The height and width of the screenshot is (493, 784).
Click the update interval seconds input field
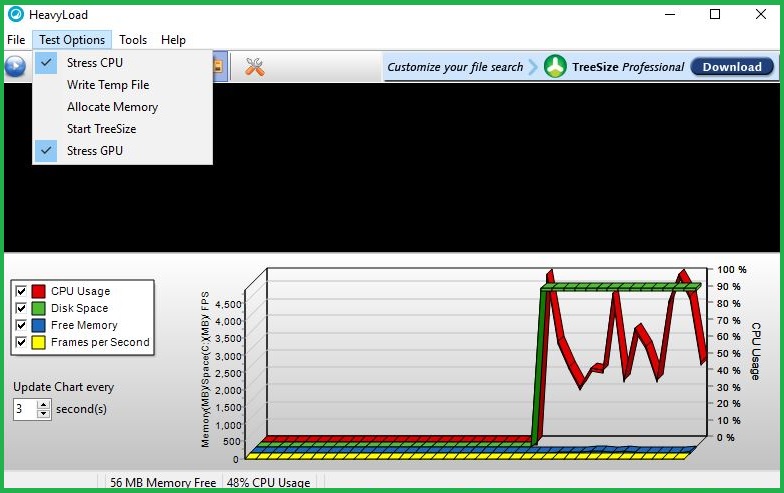pyautogui.click(x=25, y=409)
